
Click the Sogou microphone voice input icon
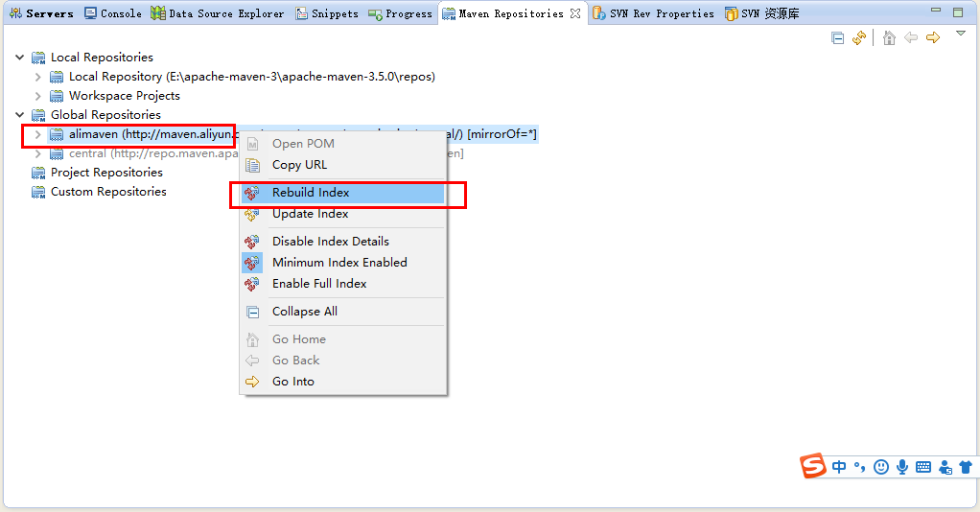[902, 467]
